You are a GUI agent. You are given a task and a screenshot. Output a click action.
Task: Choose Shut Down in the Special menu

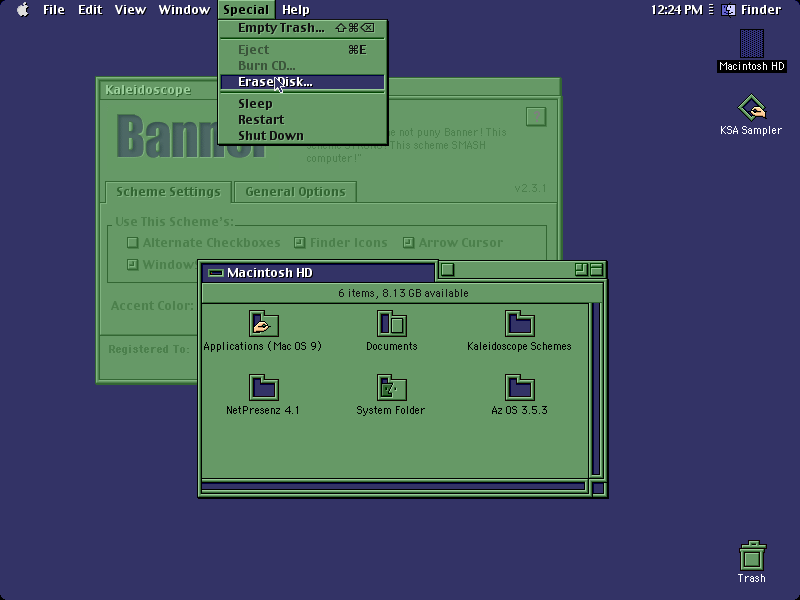(x=303, y=136)
